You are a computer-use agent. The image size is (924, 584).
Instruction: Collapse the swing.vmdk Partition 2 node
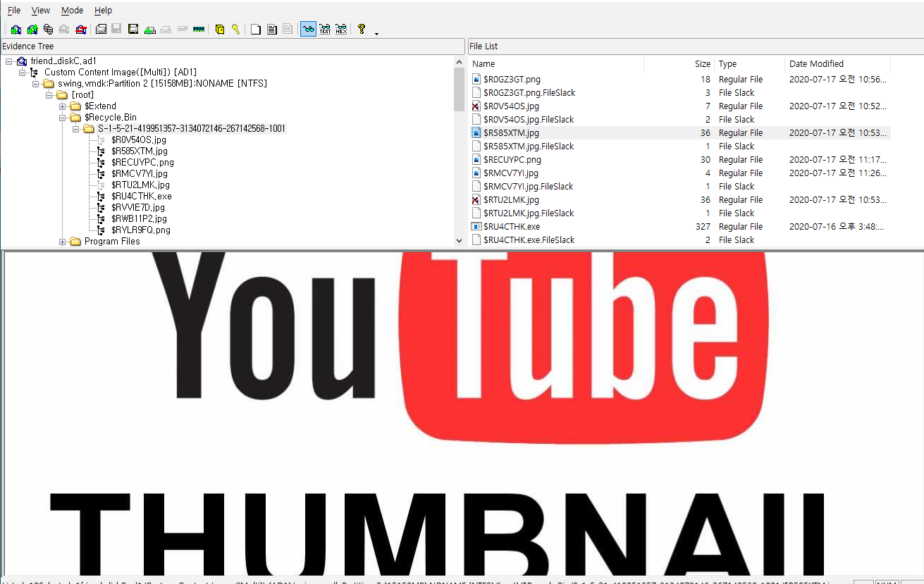pyautogui.click(x=35, y=84)
